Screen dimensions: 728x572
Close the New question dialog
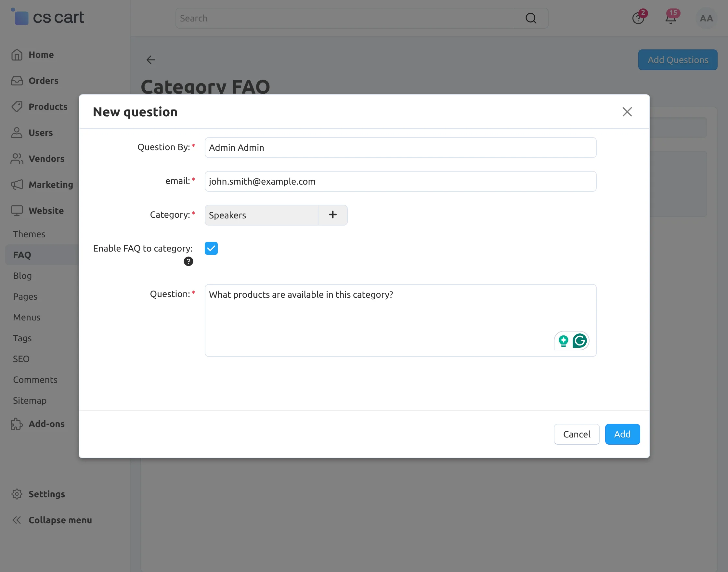pos(627,112)
